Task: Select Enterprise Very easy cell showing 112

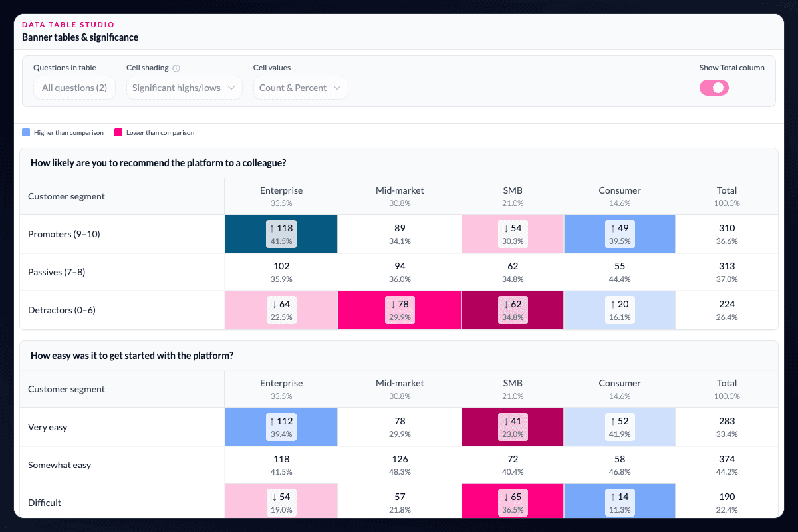Action: (281, 427)
